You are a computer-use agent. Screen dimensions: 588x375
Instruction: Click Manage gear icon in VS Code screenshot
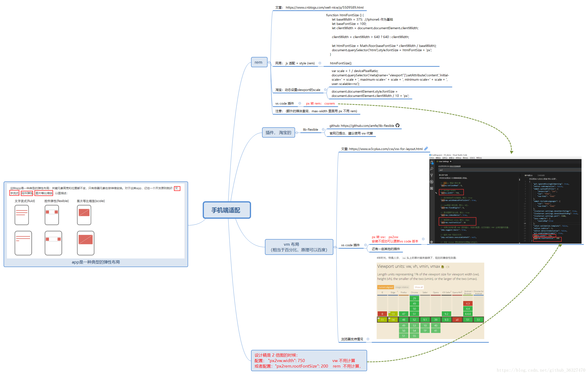tap(432, 242)
